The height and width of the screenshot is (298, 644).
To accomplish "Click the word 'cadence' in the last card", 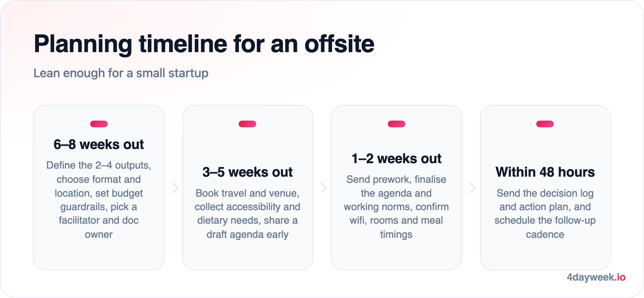I will pyautogui.click(x=545, y=234).
